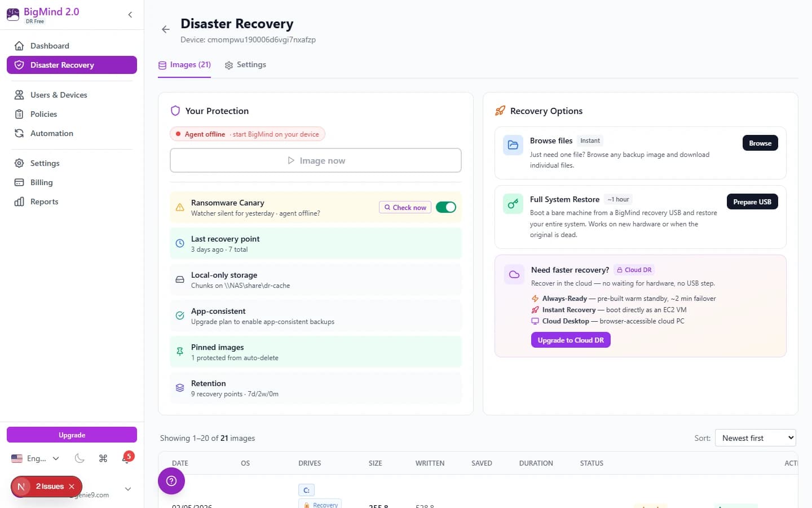Click the Device ID text under the title
Viewport: 812px width, 508px height.
pos(248,40)
